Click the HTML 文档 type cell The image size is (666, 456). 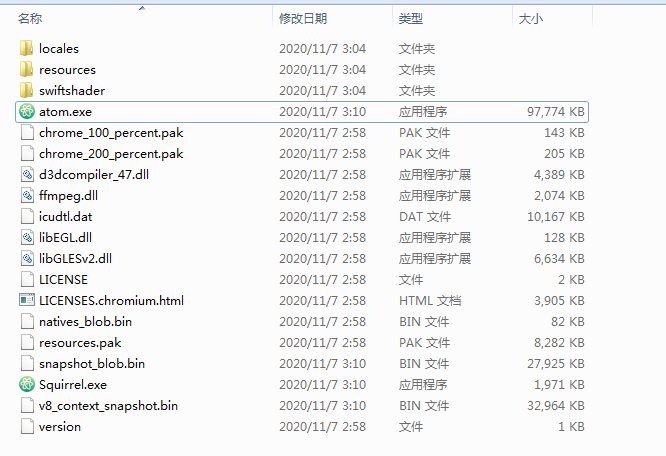430,301
